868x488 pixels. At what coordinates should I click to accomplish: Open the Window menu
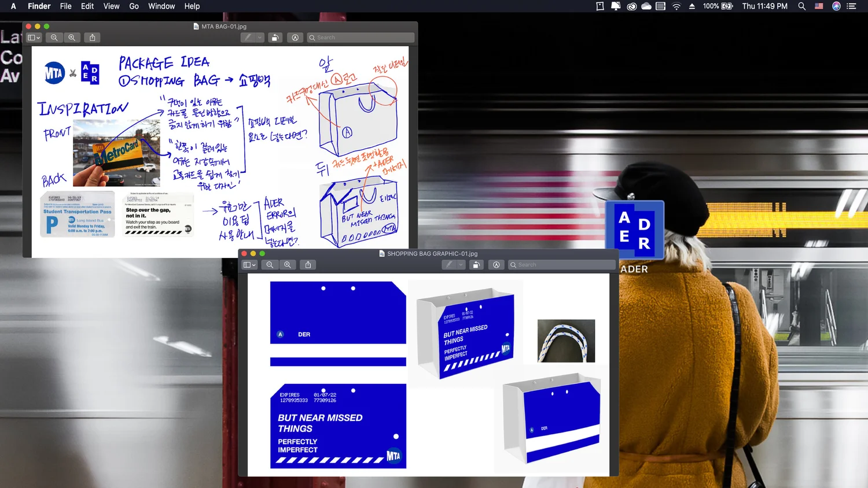point(161,6)
